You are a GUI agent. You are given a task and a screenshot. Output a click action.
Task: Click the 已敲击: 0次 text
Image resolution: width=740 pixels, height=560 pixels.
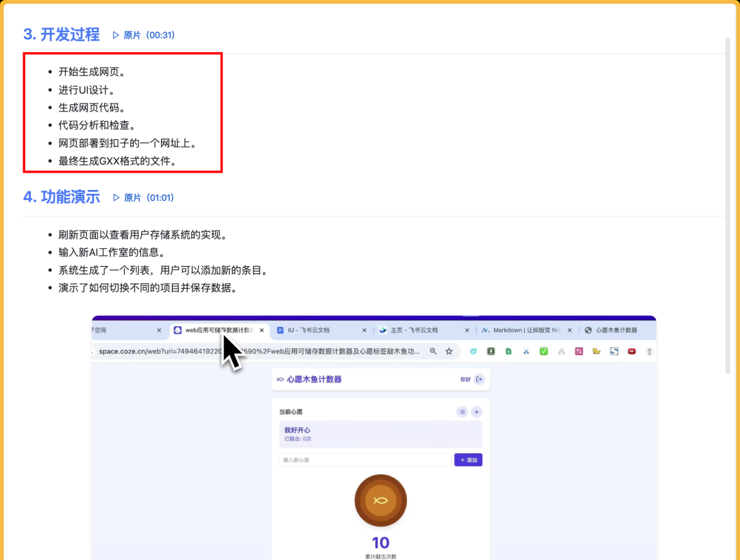point(298,439)
